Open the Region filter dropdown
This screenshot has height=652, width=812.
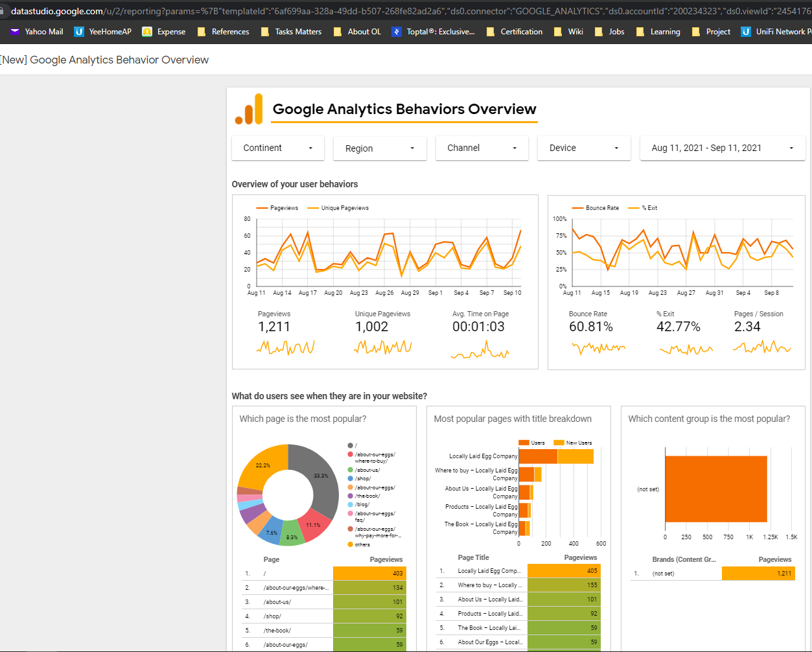380,148
